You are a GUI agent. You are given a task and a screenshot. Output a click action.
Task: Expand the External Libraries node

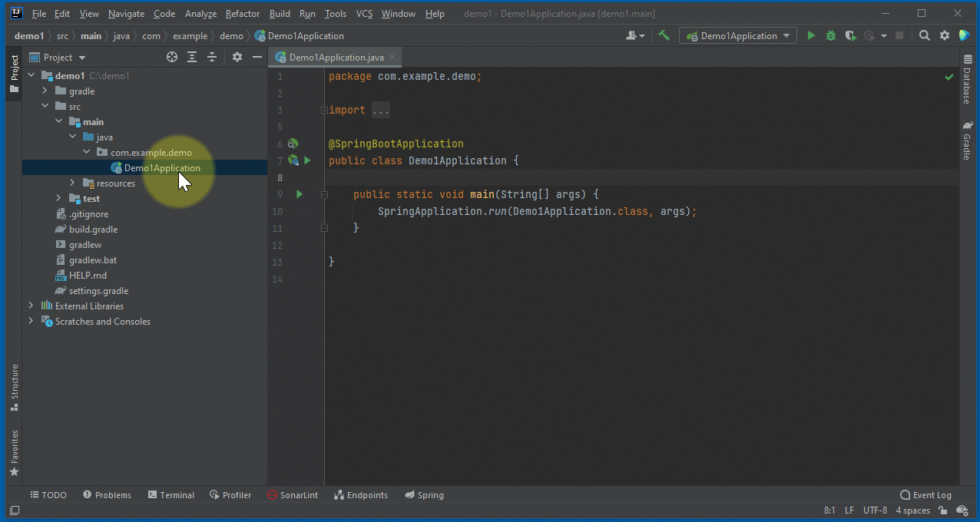tap(31, 306)
